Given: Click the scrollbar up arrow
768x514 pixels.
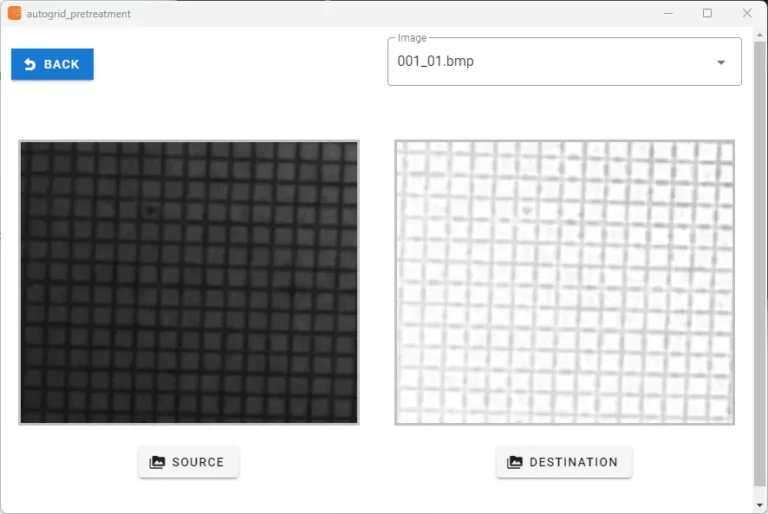Looking at the screenshot, I should point(760,35).
